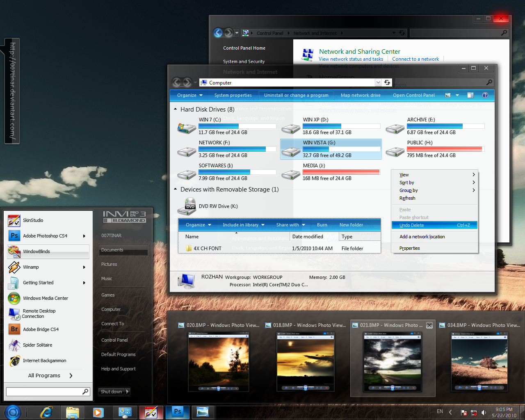Launch Adobe Photoshop CS4 from the Start menu

48,236
